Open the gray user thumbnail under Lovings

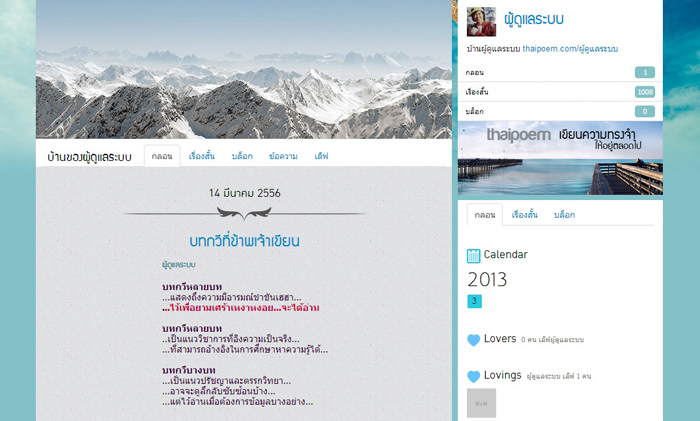[481, 403]
